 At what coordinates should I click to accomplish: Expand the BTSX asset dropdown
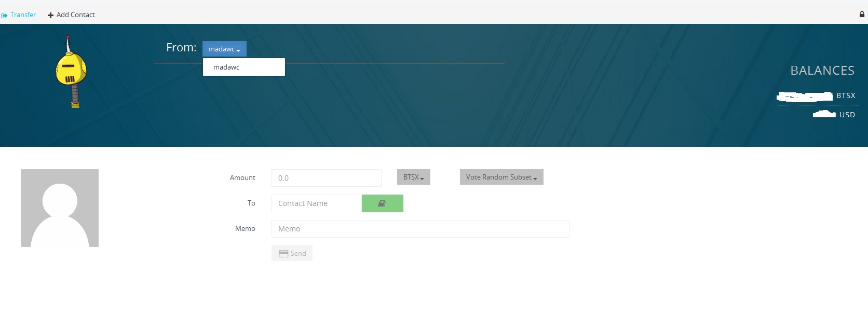tap(413, 177)
